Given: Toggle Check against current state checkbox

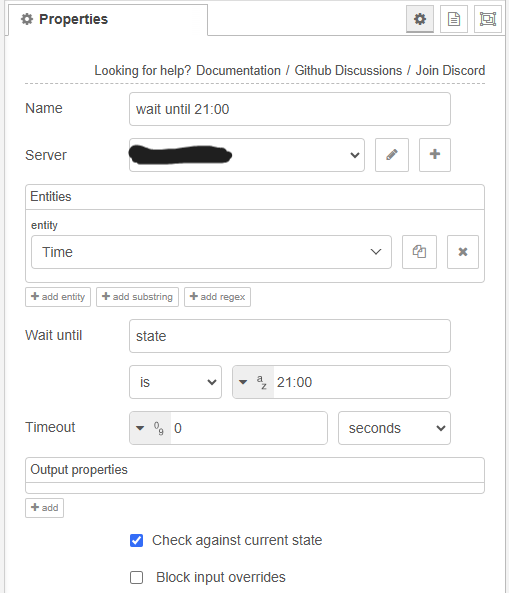Looking at the screenshot, I should pyautogui.click(x=137, y=540).
